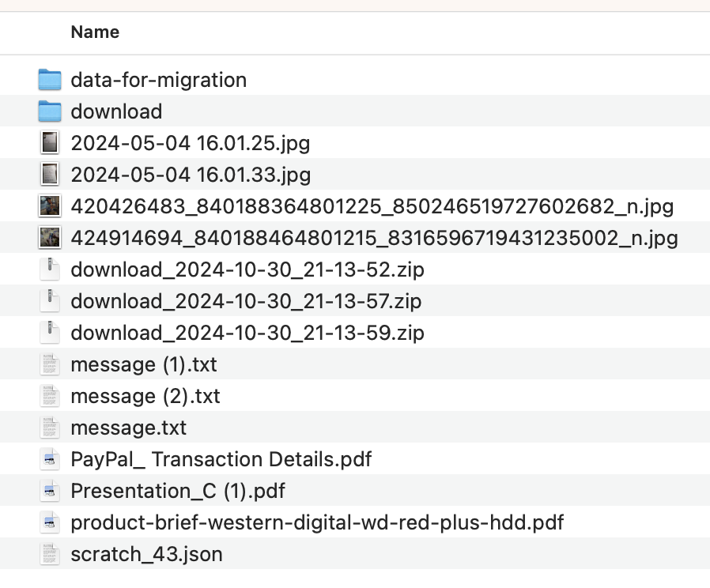Click the scratch_43.json file icon

[50, 554]
